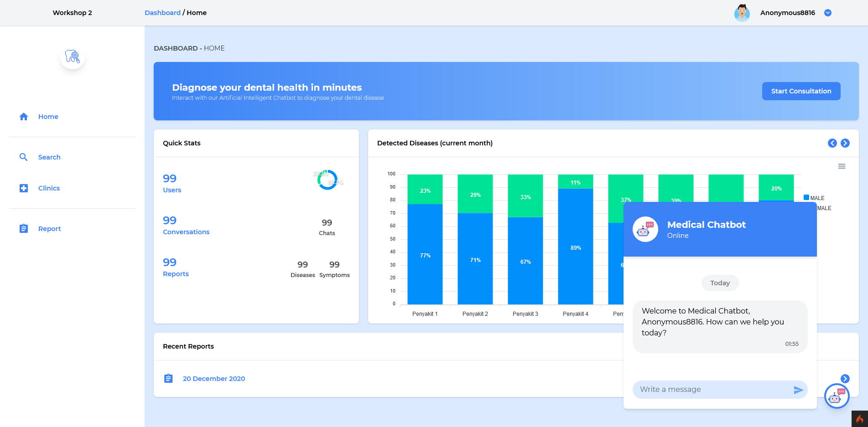This screenshot has width=868, height=427.
Task: Open the Search section via magnifier icon
Action: click(x=24, y=157)
